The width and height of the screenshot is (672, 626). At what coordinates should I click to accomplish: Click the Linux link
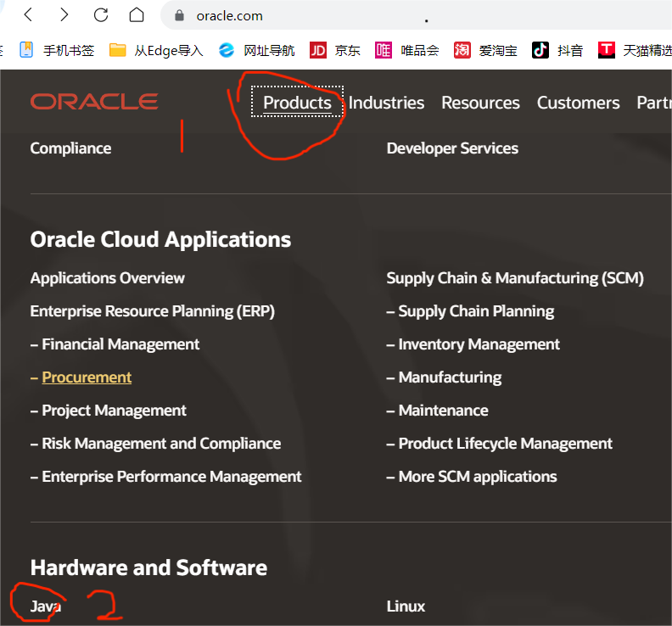[x=406, y=606]
